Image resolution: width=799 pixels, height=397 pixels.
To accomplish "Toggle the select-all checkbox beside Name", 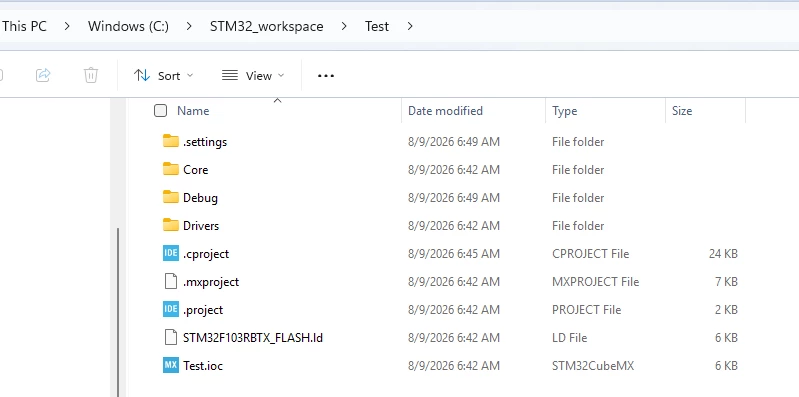I will coord(161,111).
